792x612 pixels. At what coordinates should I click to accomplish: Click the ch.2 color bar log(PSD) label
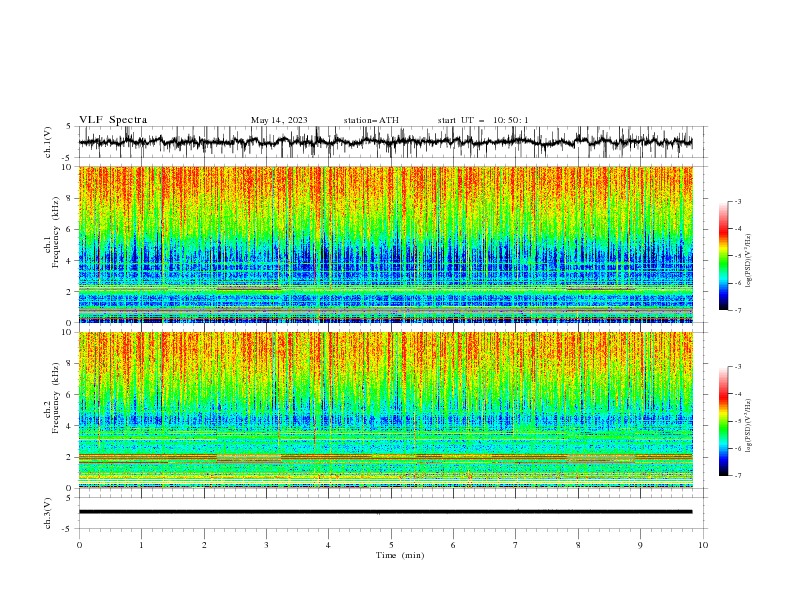coord(748,425)
